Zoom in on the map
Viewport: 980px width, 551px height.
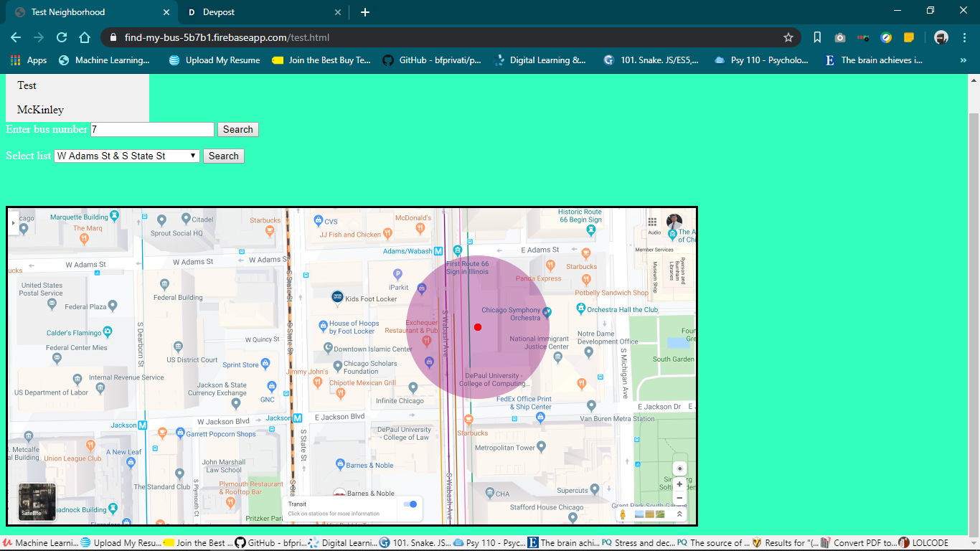[679, 484]
